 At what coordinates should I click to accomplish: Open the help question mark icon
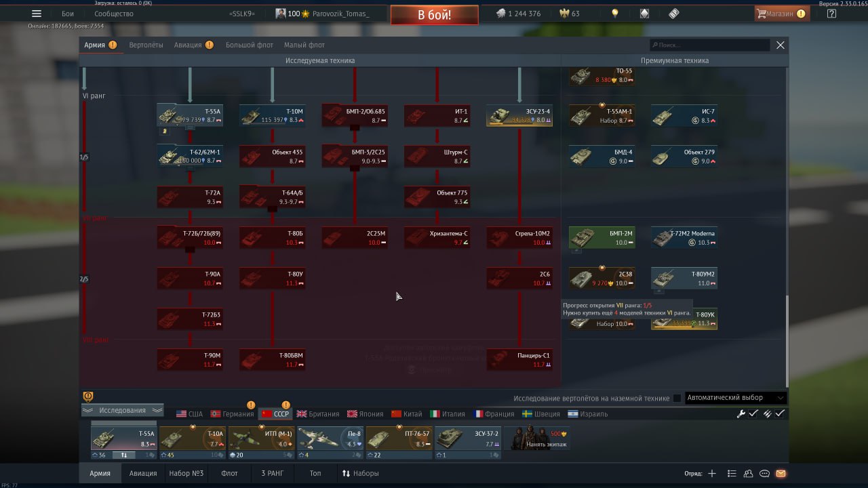[832, 14]
